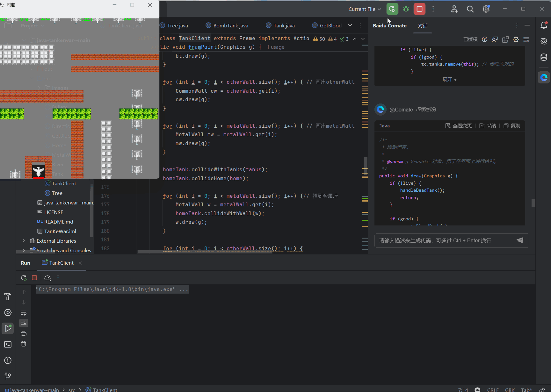Toggle soft-wrap in the Run console
Screen dimensions: 551x392
tap(24, 313)
